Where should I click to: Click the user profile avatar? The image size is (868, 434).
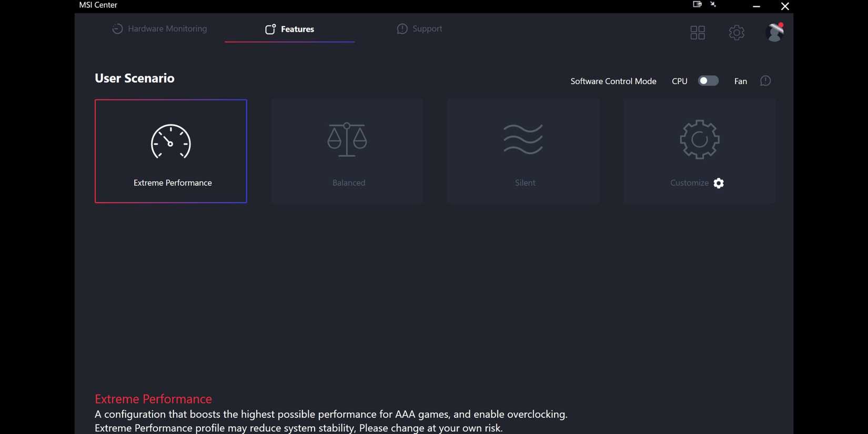point(774,33)
